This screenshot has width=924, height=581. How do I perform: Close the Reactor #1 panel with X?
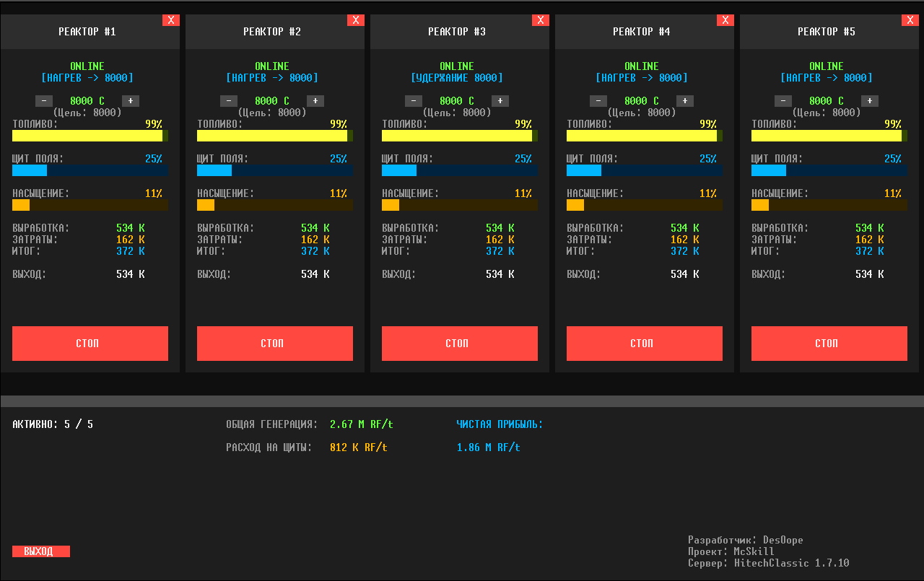[171, 20]
